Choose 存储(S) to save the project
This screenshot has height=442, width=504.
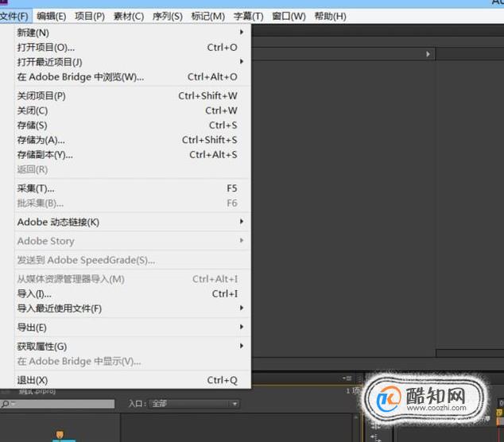pyautogui.click(x=133, y=125)
